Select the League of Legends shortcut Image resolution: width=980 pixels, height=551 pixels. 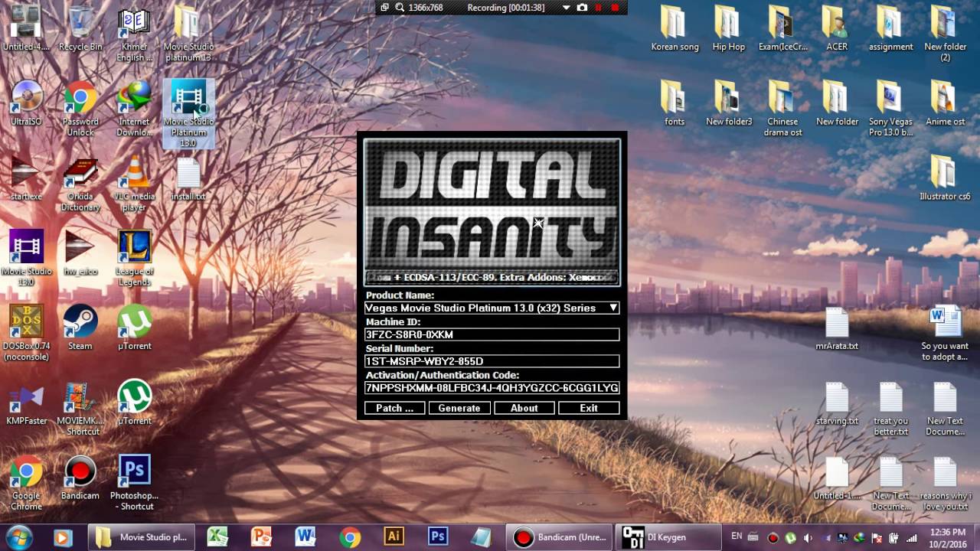134,259
